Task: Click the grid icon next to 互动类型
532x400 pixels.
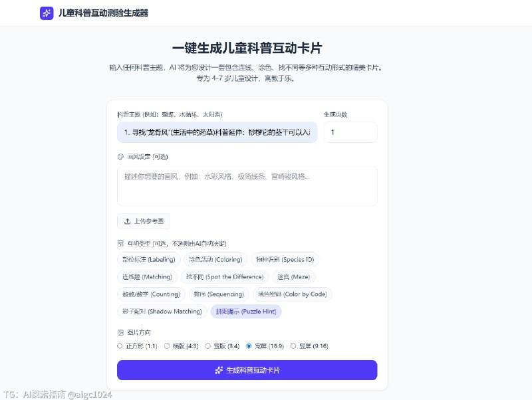Action: pos(120,243)
